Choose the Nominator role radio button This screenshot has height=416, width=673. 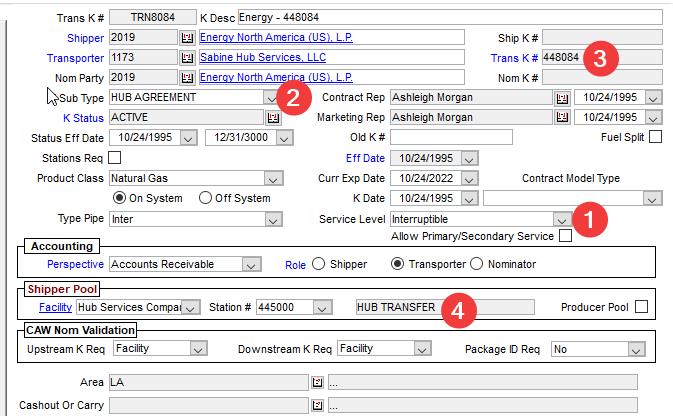tap(476, 264)
